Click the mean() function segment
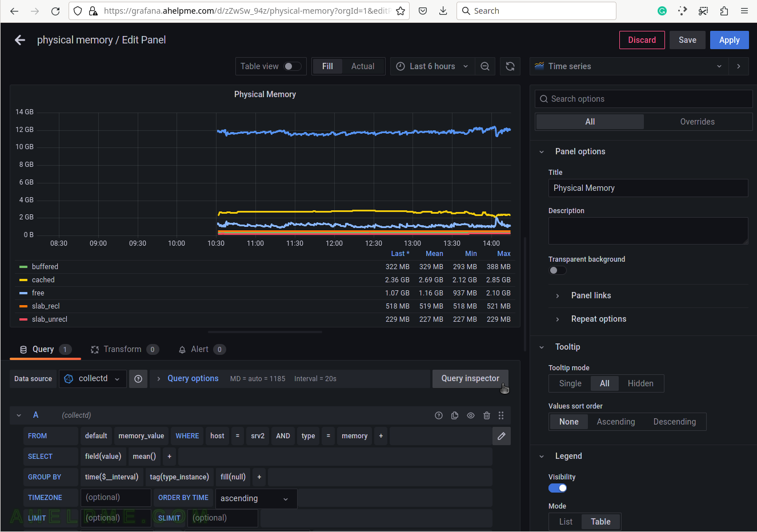 pos(145,457)
